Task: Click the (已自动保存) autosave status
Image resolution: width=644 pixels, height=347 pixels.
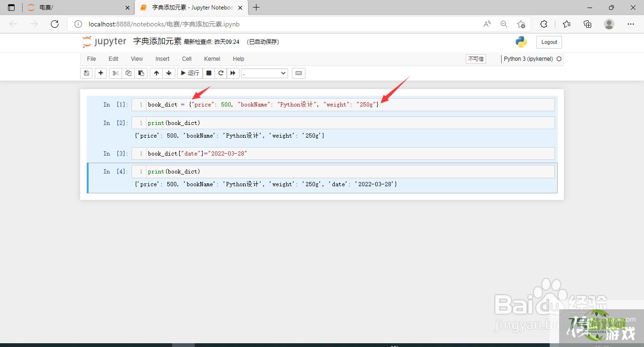Action: pyautogui.click(x=263, y=42)
